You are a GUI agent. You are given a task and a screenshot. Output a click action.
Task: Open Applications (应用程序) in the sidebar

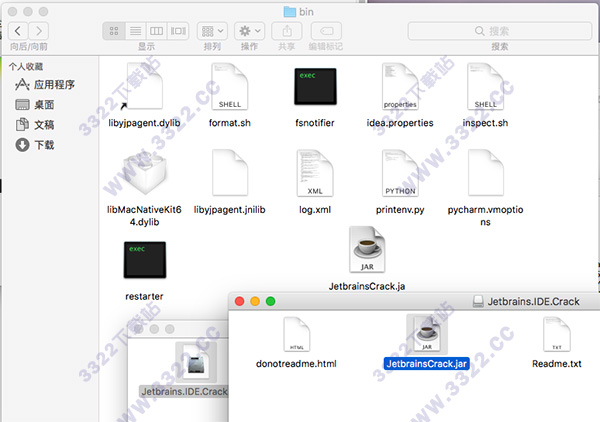click(x=45, y=85)
